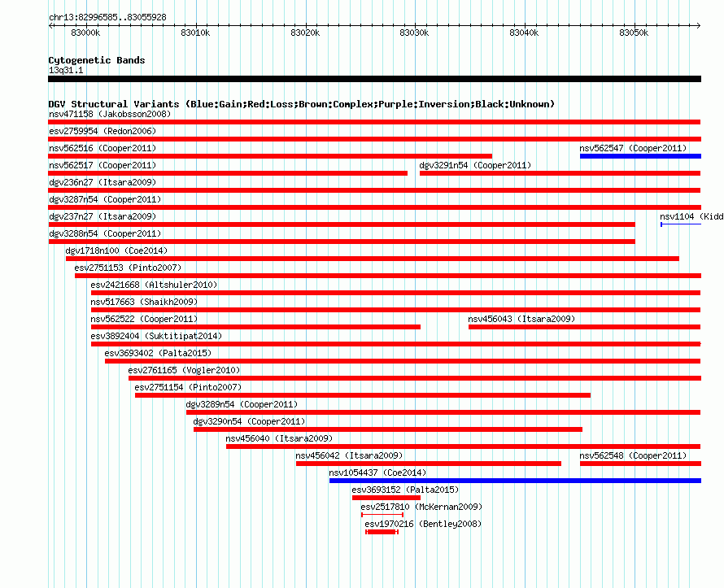Select the esv2421668 (Altshuler2010) label
The height and width of the screenshot is (588, 724).
point(154,285)
